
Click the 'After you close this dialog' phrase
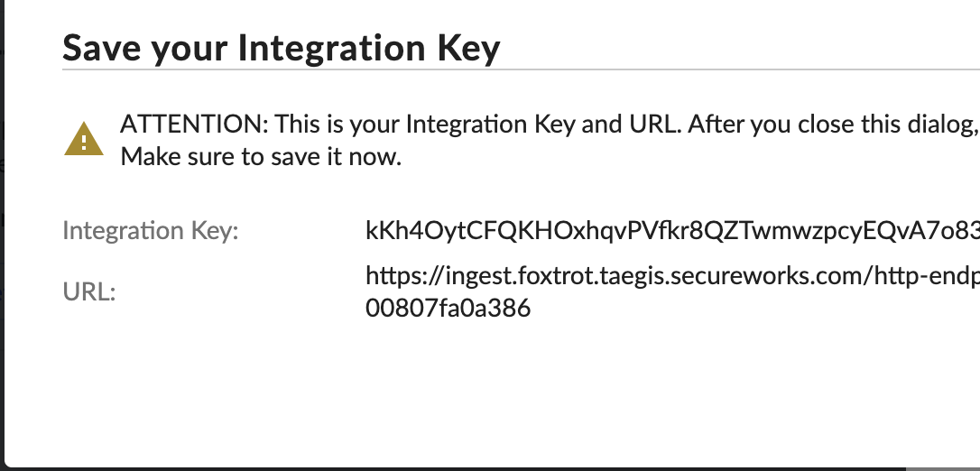click(833, 124)
